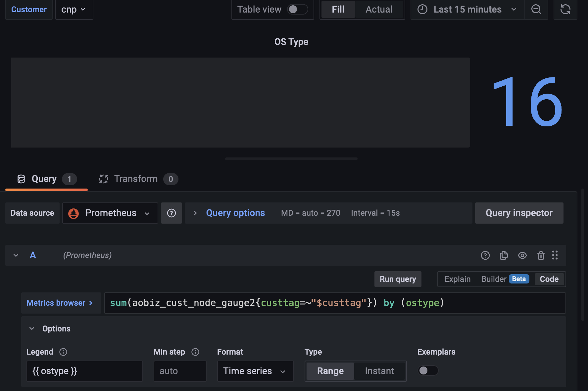Delete query A with the trash icon
The image size is (588, 391).
pyautogui.click(x=541, y=255)
